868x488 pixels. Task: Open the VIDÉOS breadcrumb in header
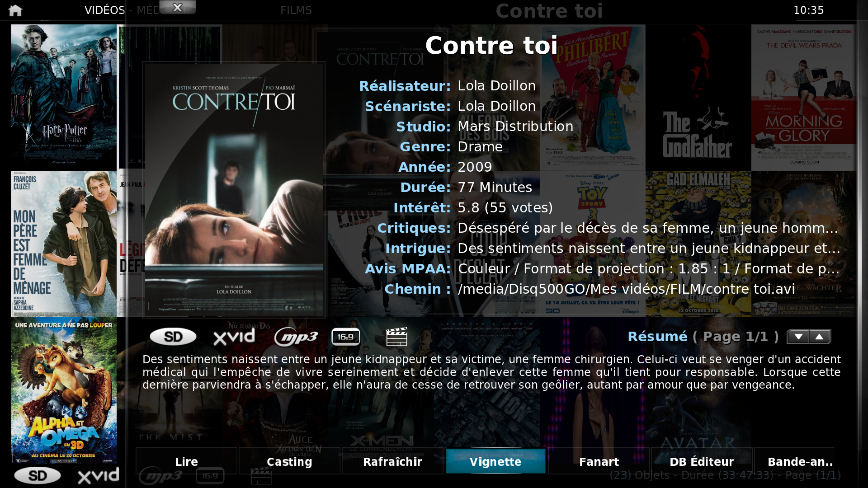pyautogui.click(x=104, y=10)
